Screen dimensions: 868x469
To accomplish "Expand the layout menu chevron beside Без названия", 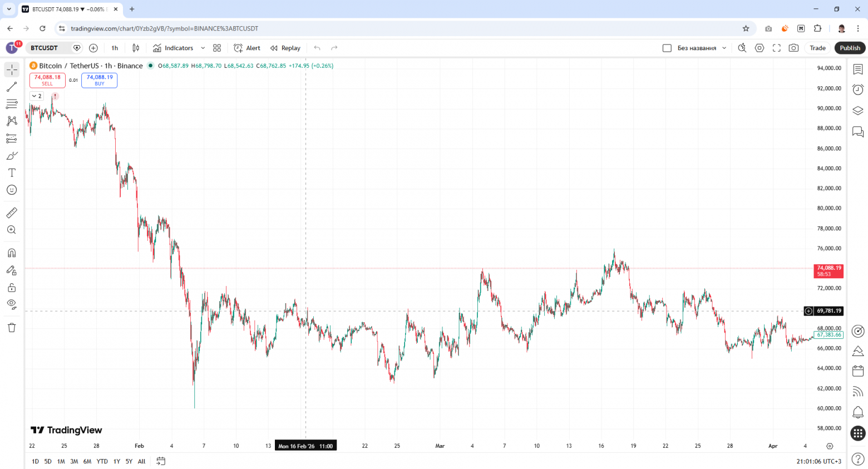I will click(x=724, y=48).
